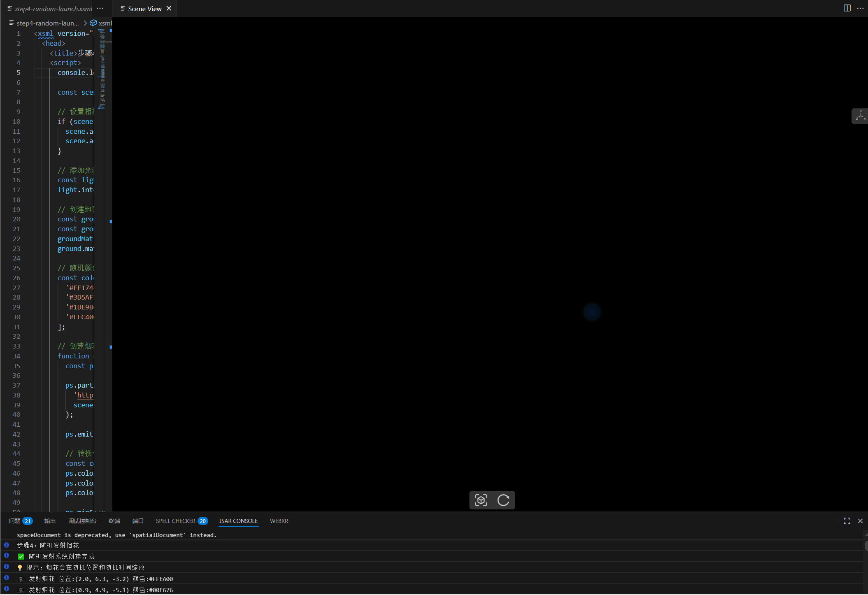Image resolution: width=868 pixels, height=595 pixels.
Task: Split the editor right
Action: 847,8
